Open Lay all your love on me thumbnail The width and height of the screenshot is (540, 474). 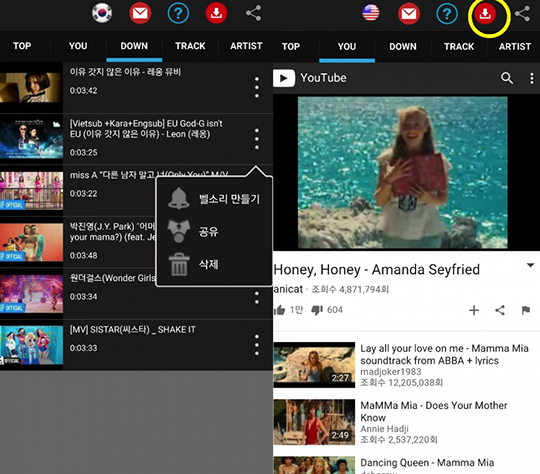tap(314, 365)
